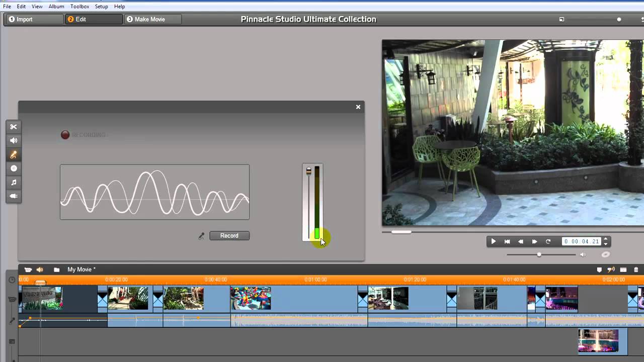The height and width of the screenshot is (362, 644).
Task: Open the plug-in audio effects tool
Action: 14,196
